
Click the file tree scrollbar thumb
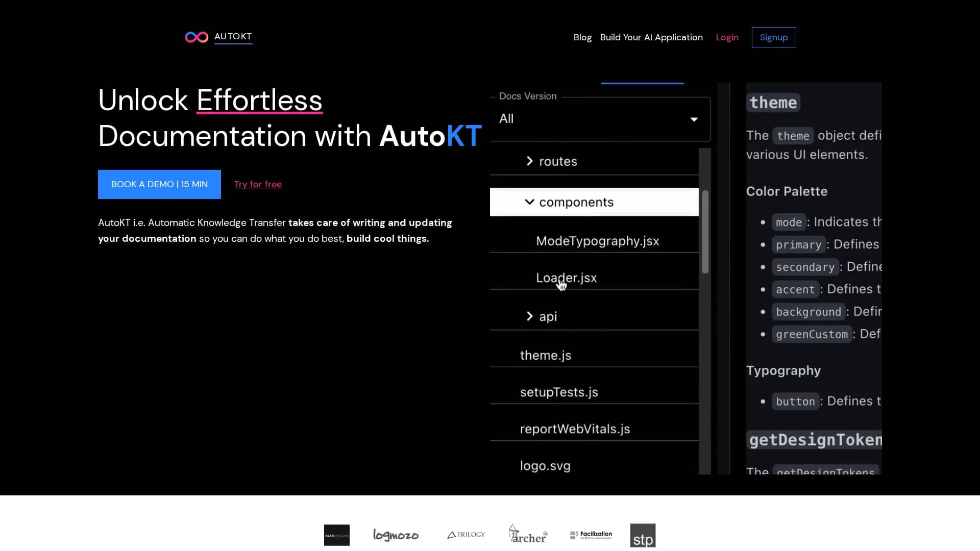(705, 232)
